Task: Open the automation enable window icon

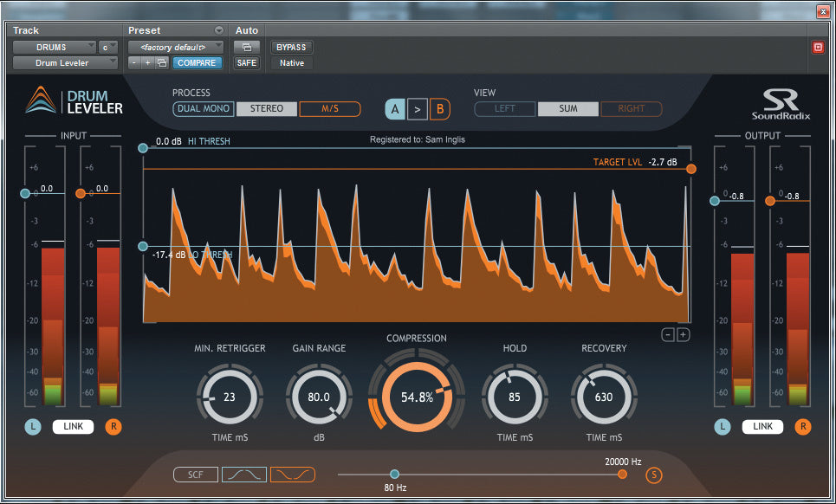Action: pyautogui.click(x=247, y=48)
